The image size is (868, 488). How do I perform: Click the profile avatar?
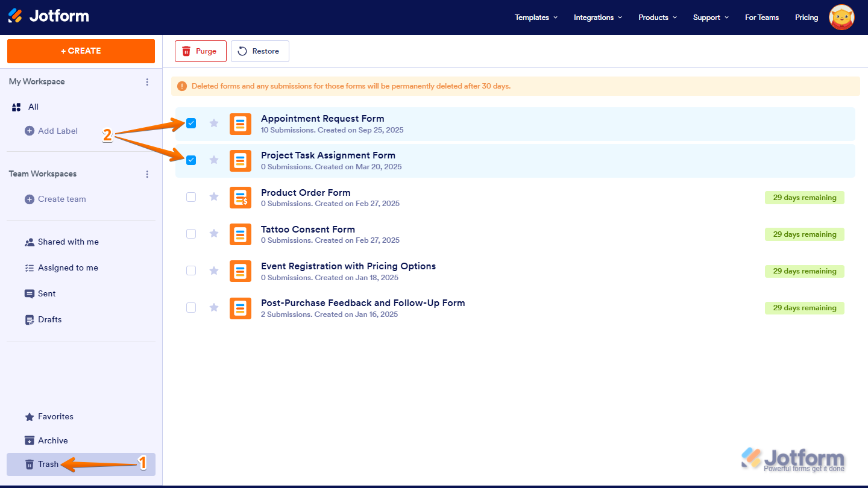(x=841, y=17)
